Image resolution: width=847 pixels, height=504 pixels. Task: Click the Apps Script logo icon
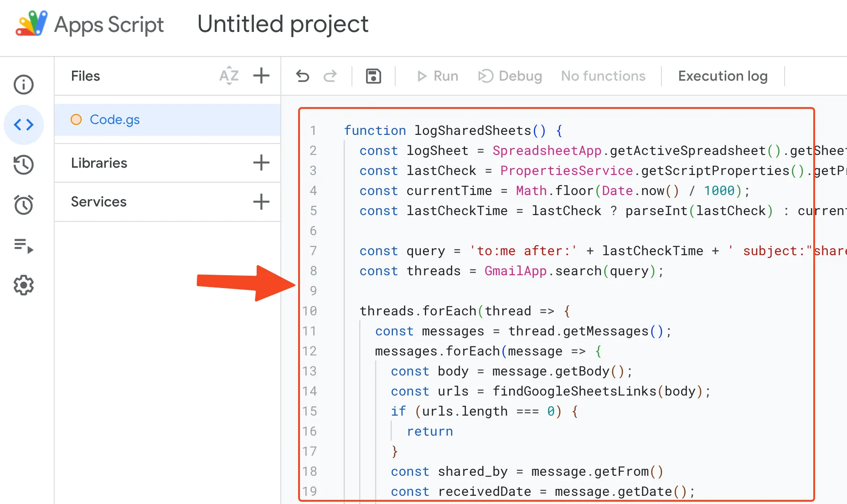[31, 24]
